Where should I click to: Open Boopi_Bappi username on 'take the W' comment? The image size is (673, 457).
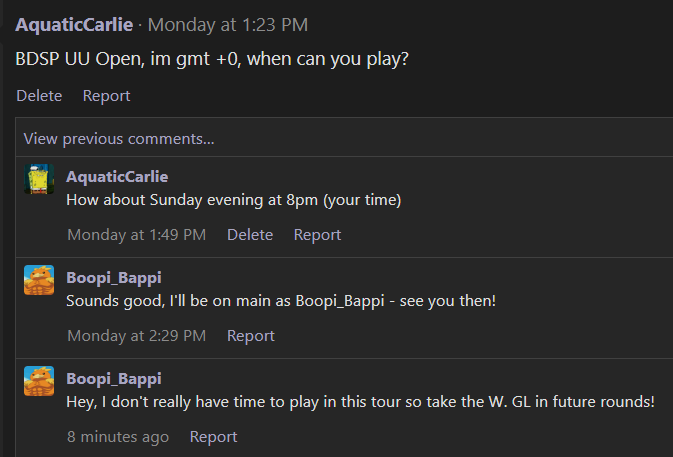point(114,378)
